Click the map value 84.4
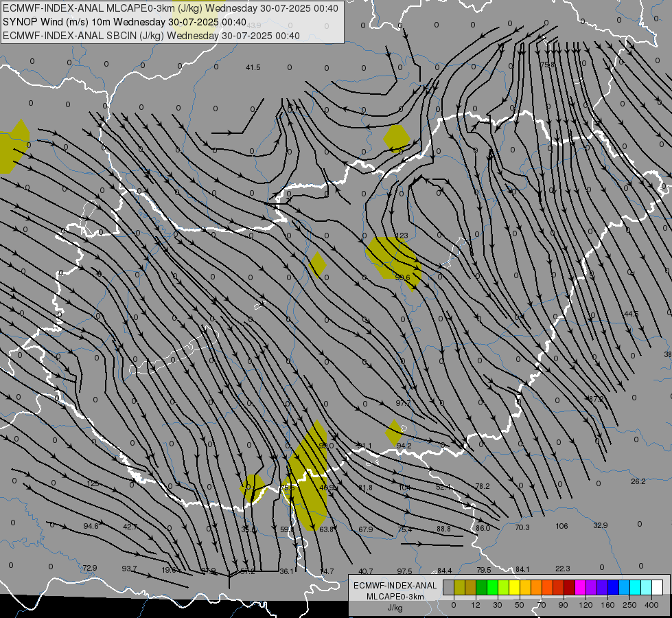672x618 pixels. coord(444,571)
